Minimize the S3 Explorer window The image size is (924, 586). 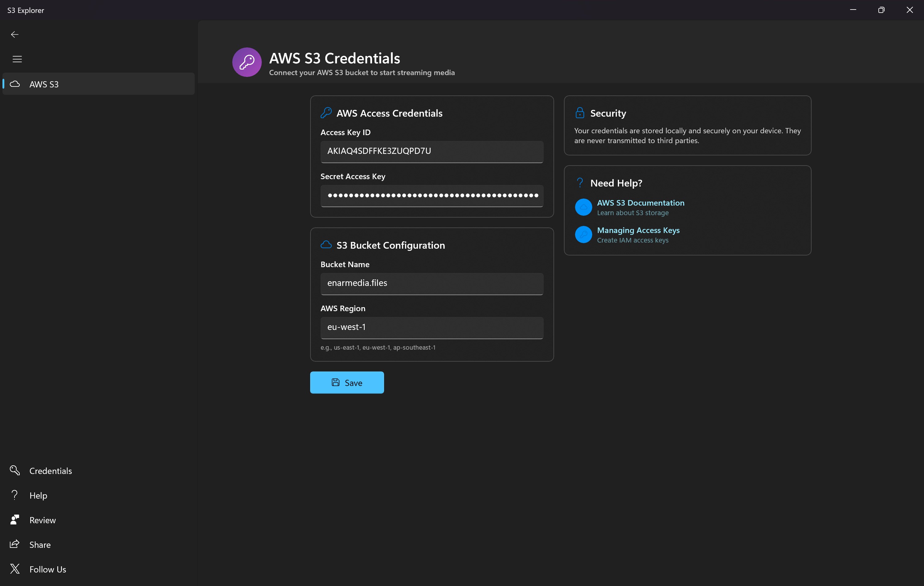click(x=853, y=10)
